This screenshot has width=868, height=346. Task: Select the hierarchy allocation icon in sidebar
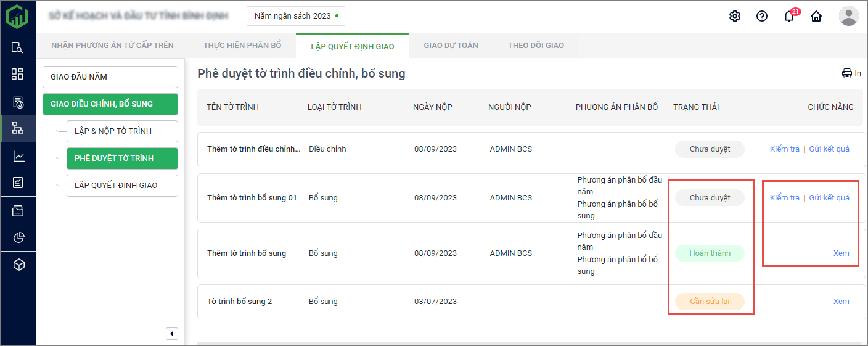coord(17,128)
